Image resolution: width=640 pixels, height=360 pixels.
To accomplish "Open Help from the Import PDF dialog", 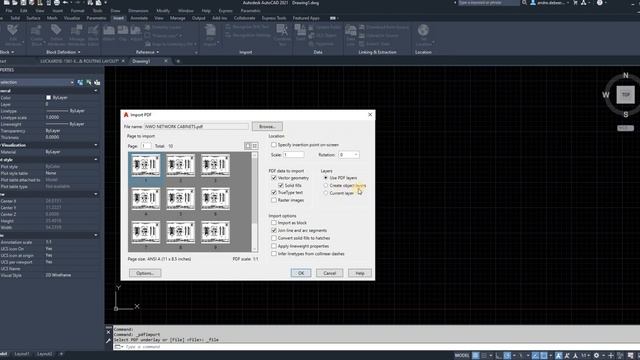I will click(x=360, y=273).
